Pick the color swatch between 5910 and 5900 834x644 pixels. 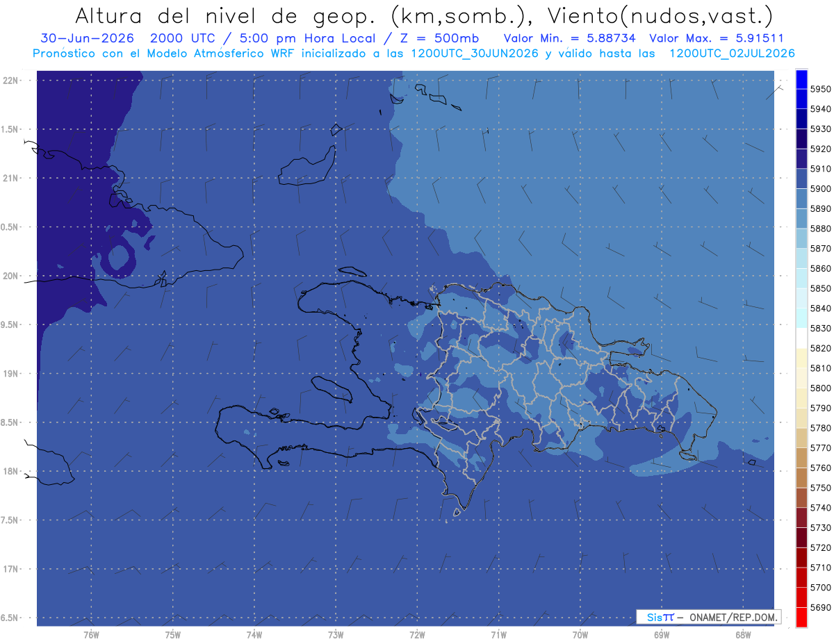click(801, 179)
